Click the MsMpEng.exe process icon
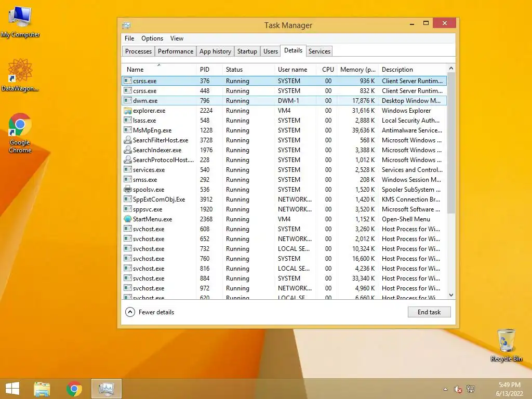 pos(128,130)
